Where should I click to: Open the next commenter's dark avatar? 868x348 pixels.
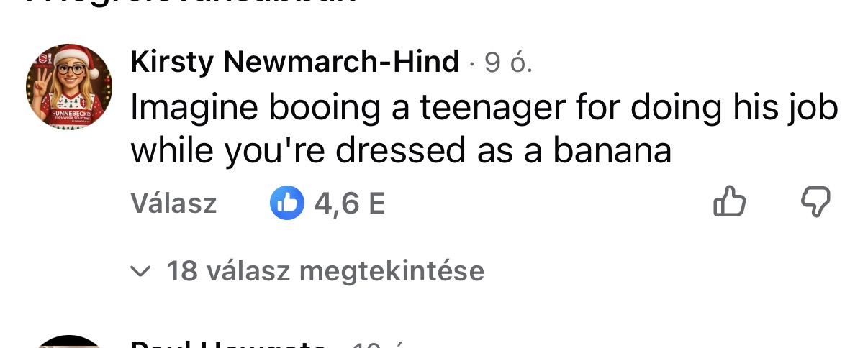point(69,342)
